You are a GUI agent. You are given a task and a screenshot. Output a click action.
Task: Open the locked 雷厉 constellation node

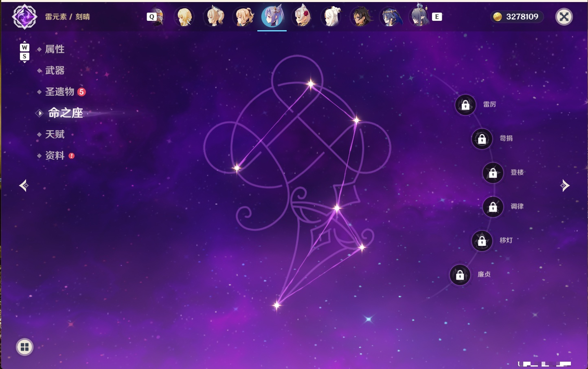click(465, 105)
